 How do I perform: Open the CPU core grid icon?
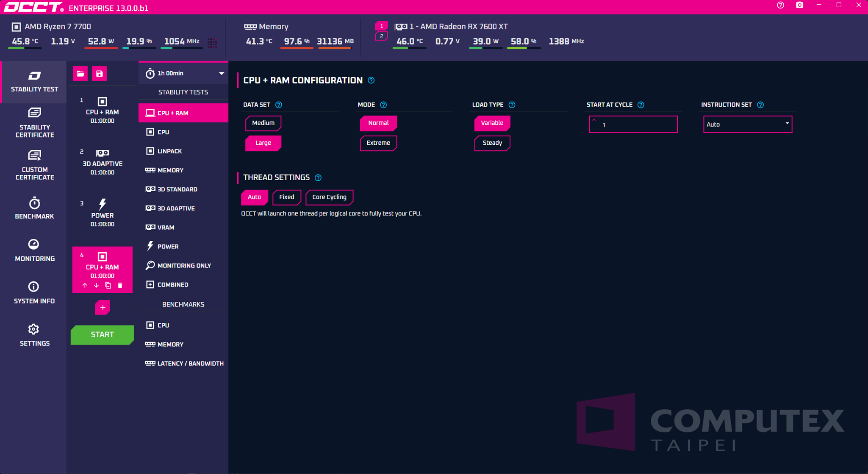click(212, 42)
